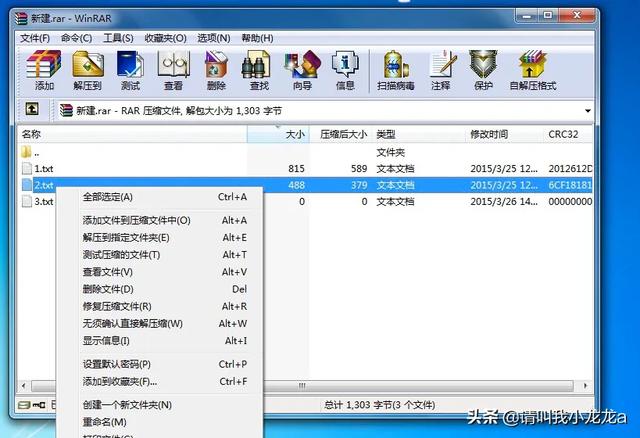Click the 自解压格式 (SFX) toolbar icon
640x438 pixels.
[532, 64]
